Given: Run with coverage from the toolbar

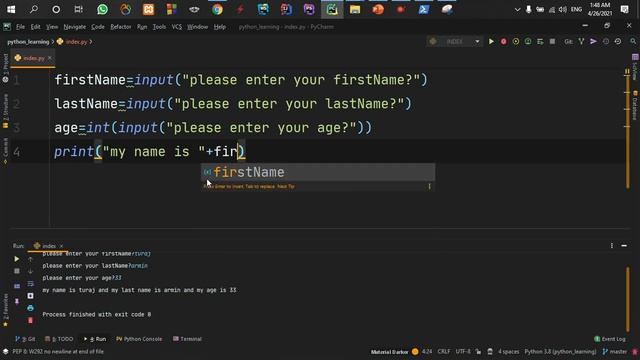Looking at the screenshot, I should pos(516,42).
